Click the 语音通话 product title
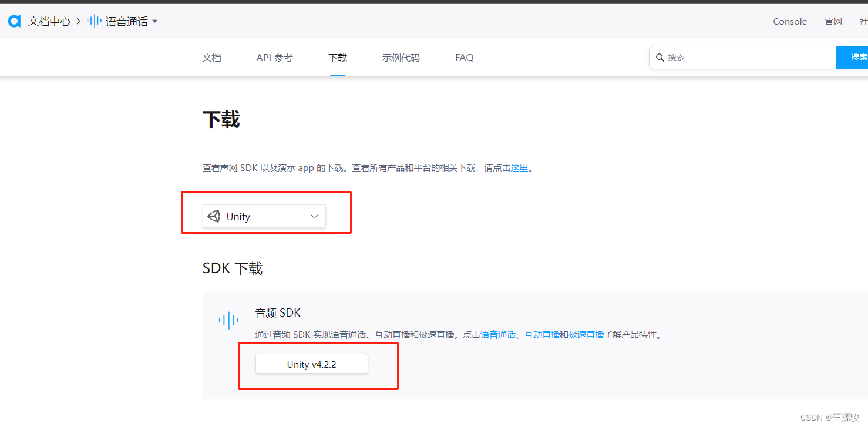Image resolution: width=868 pixels, height=427 pixels. point(127,22)
